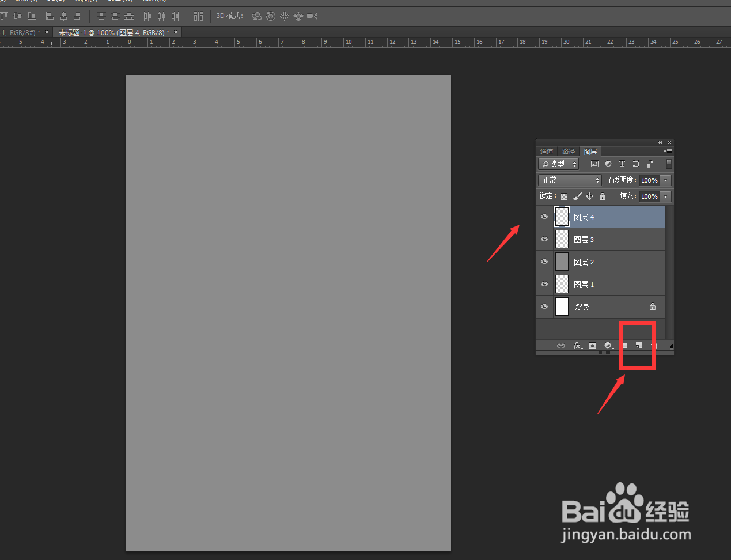Click the create new group folder icon
The height and width of the screenshot is (560, 731).
click(x=624, y=346)
